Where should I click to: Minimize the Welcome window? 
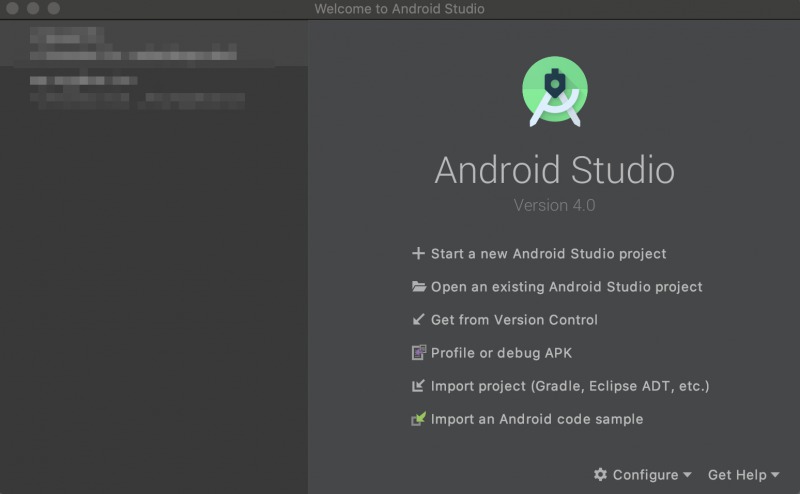pos(33,8)
